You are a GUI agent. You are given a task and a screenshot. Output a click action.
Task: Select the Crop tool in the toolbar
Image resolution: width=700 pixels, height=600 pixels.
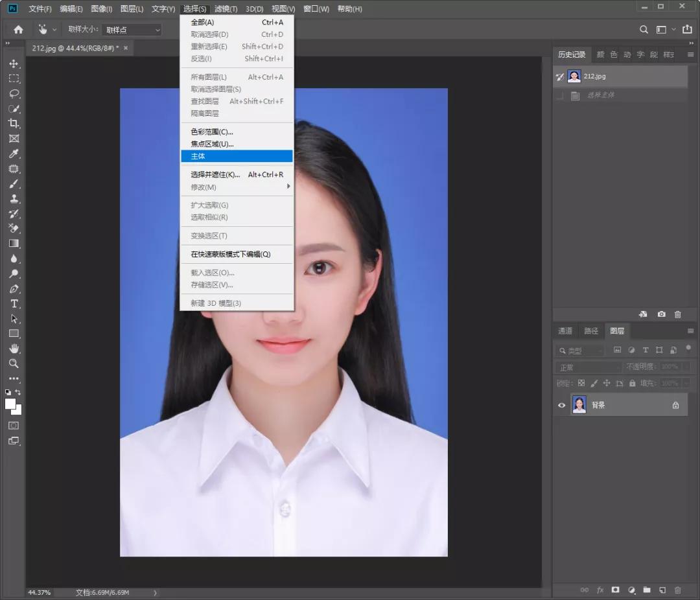tap(14, 123)
